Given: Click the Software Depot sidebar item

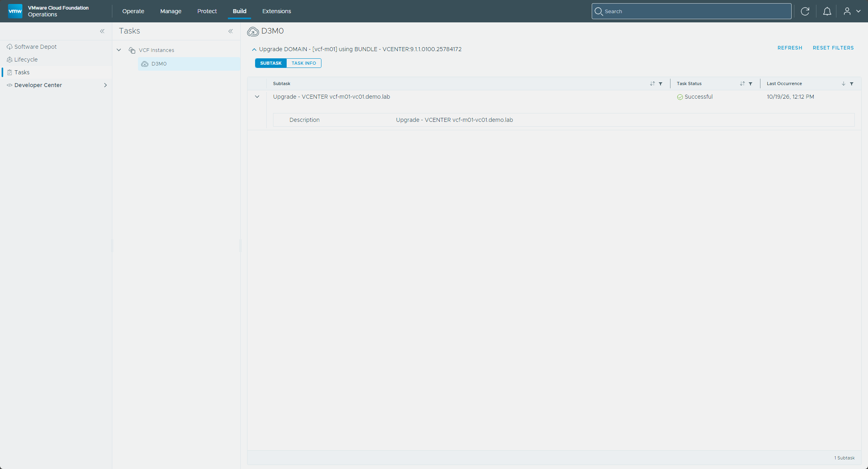Looking at the screenshot, I should pos(35,47).
